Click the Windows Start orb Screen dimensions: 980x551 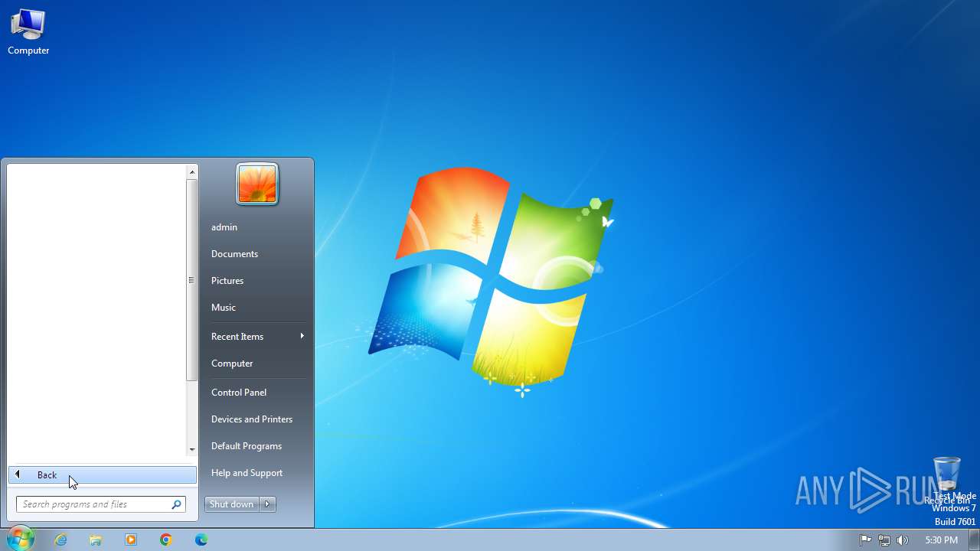[19, 539]
